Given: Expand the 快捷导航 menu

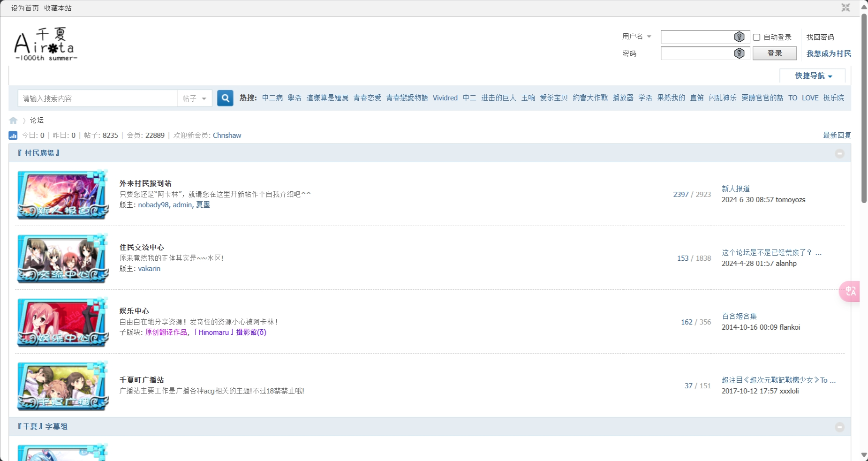Looking at the screenshot, I should point(813,76).
